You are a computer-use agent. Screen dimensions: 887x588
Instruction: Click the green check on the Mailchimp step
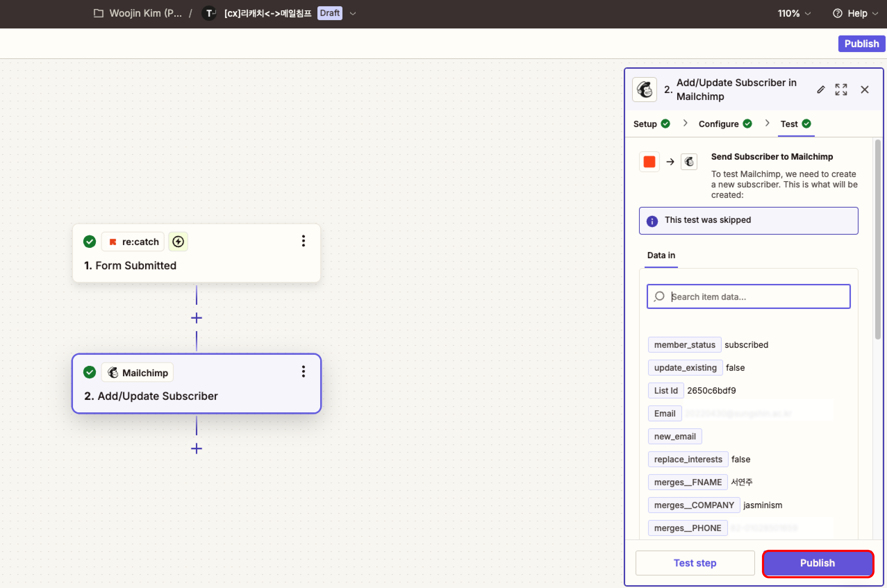89,372
